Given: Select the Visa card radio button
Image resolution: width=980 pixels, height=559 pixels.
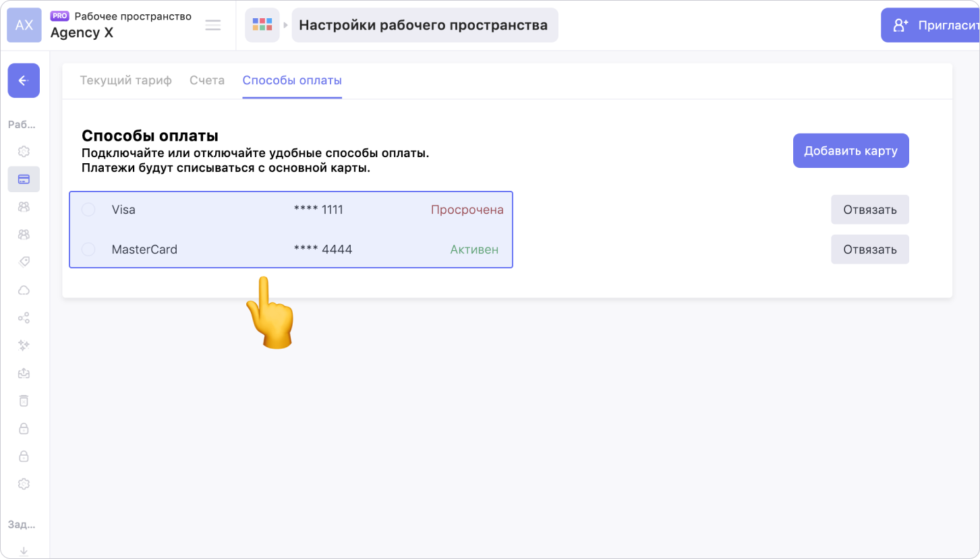Looking at the screenshot, I should tap(88, 210).
